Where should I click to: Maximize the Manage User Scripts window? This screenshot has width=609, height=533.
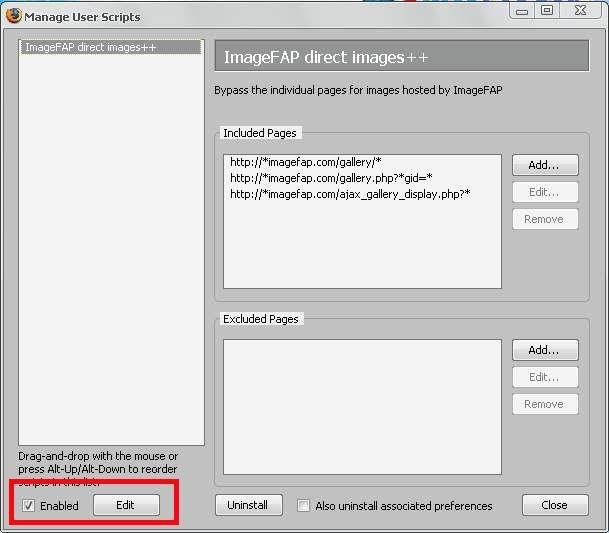[547, 10]
